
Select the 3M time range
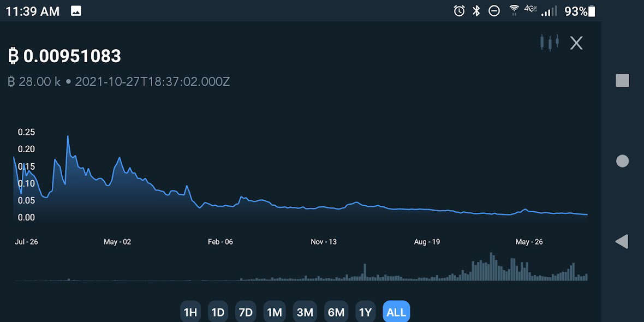pyautogui.click(x=305, y=312)
